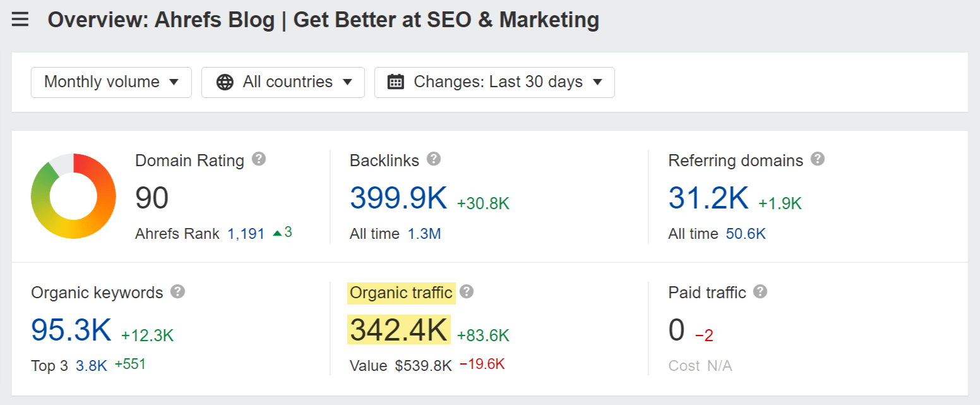
Task: Click the highlighted 342.4K organic traffic value
Action: pyautogui.click(x=398, y=329)
